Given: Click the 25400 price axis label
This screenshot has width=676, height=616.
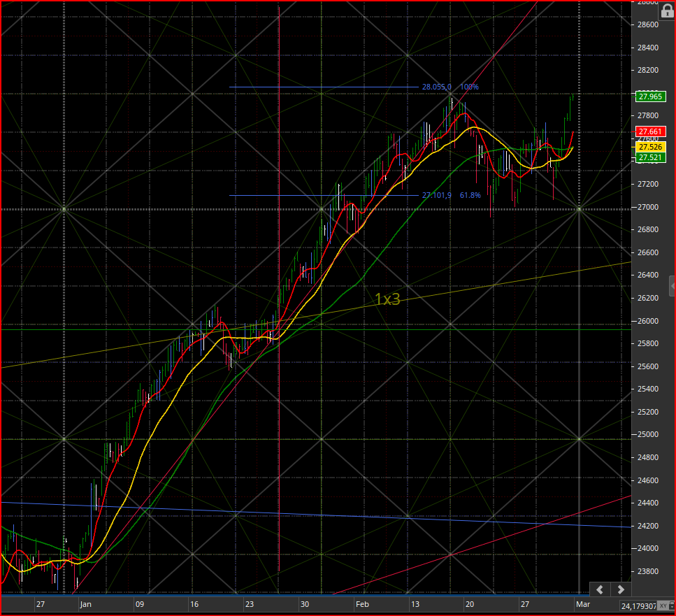Looking at the screenshot, I should click(648, 389).
